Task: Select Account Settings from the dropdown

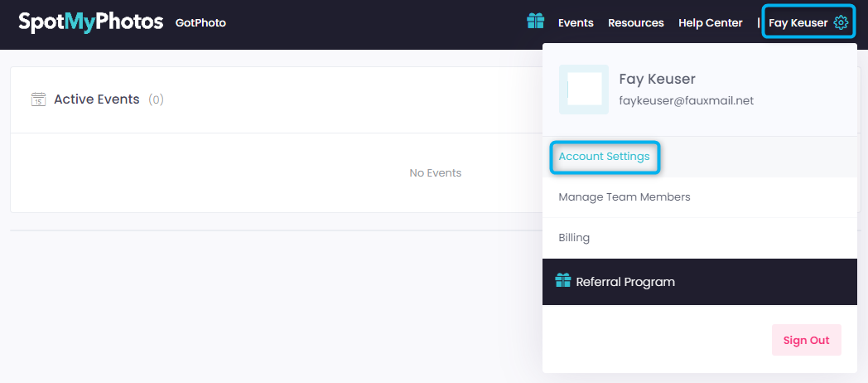Action: tap(604, 157)
